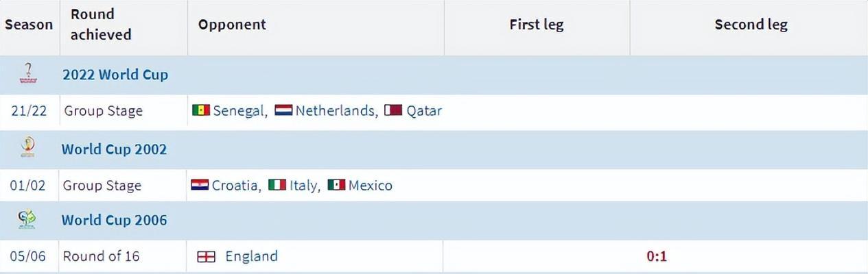The image size is (868, 274).
Task: Select the Round achieved column header
Action: (x=101, y=25)
